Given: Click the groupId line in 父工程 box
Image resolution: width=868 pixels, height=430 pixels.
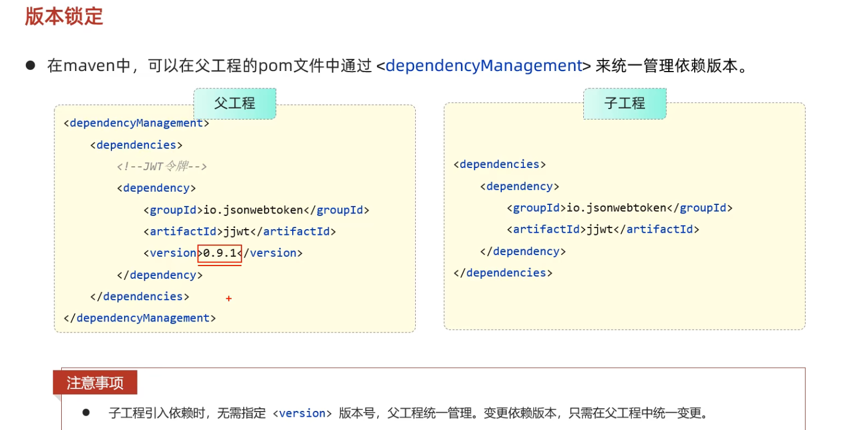Looking at the screenshot, I should [256, 210].
